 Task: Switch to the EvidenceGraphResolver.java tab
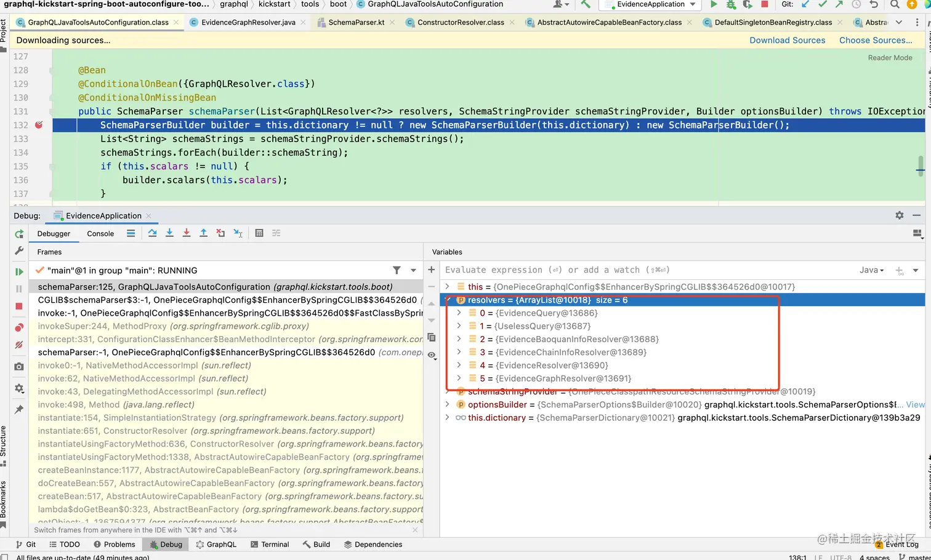pyautogui.click(x=248, y=22)
